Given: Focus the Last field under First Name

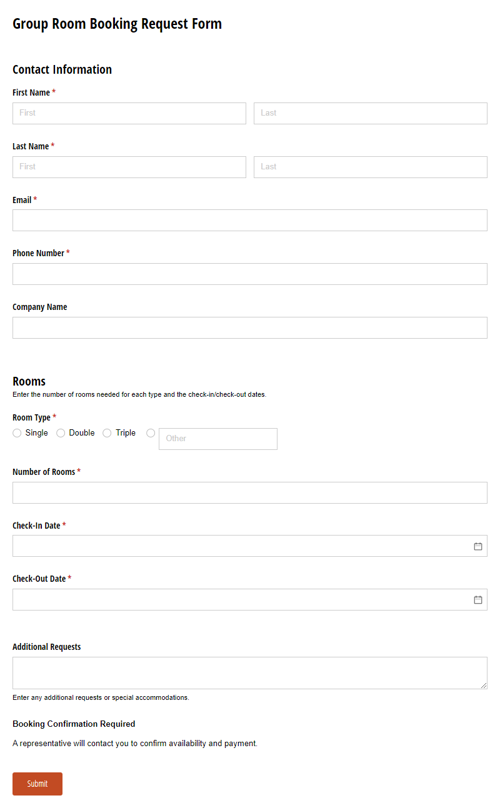Looking at the screenshot, I should coord(370,113).
